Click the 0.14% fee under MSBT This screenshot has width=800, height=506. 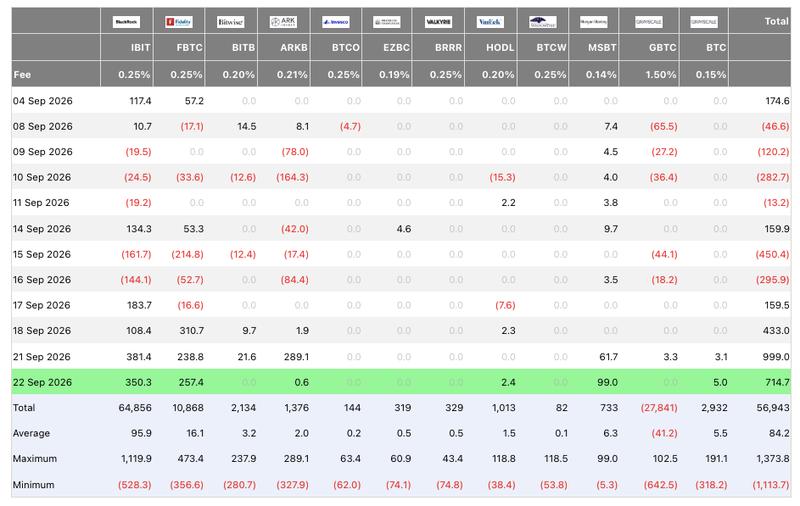(601, 74)
